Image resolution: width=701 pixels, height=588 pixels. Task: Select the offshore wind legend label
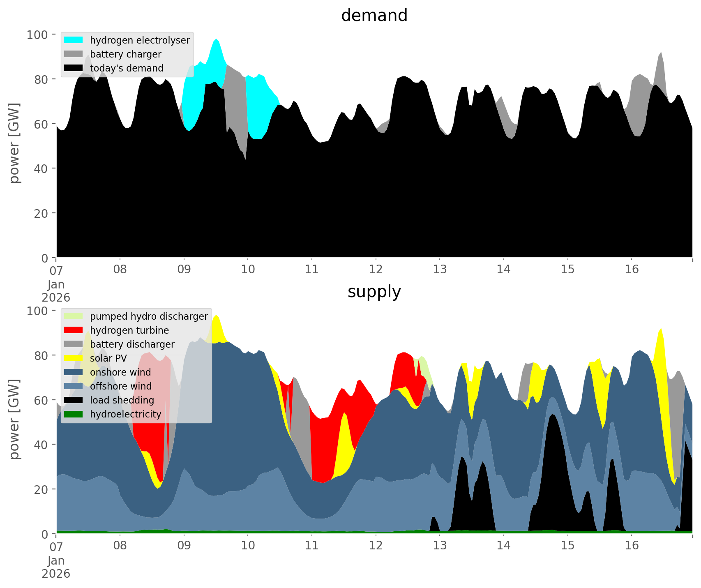120,386
